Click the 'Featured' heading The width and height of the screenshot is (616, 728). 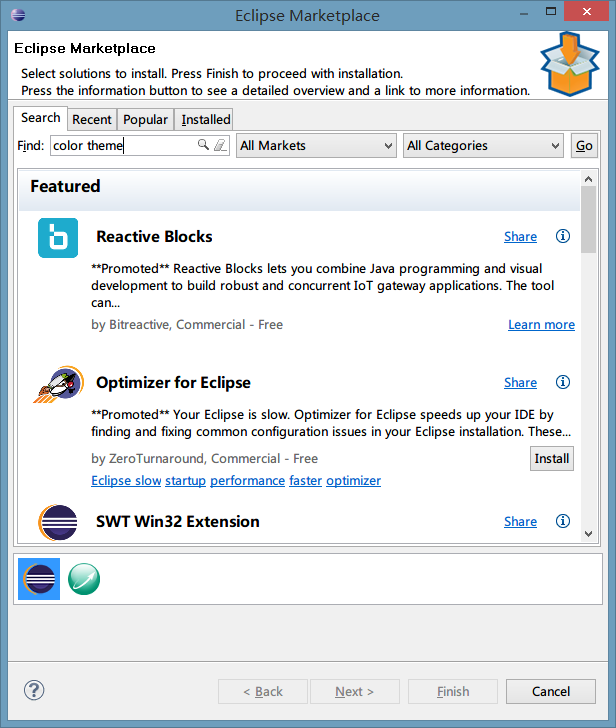[x=65, y=186]
